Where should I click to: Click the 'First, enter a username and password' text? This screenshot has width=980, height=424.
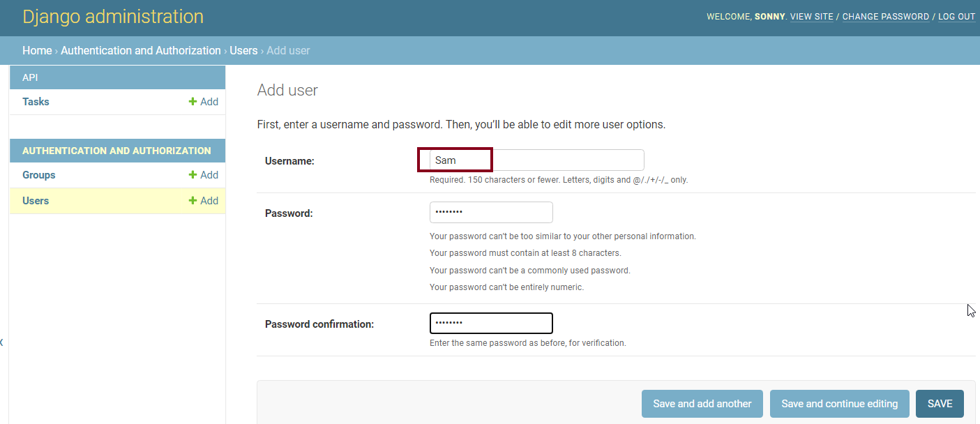[x=461, y=125]
